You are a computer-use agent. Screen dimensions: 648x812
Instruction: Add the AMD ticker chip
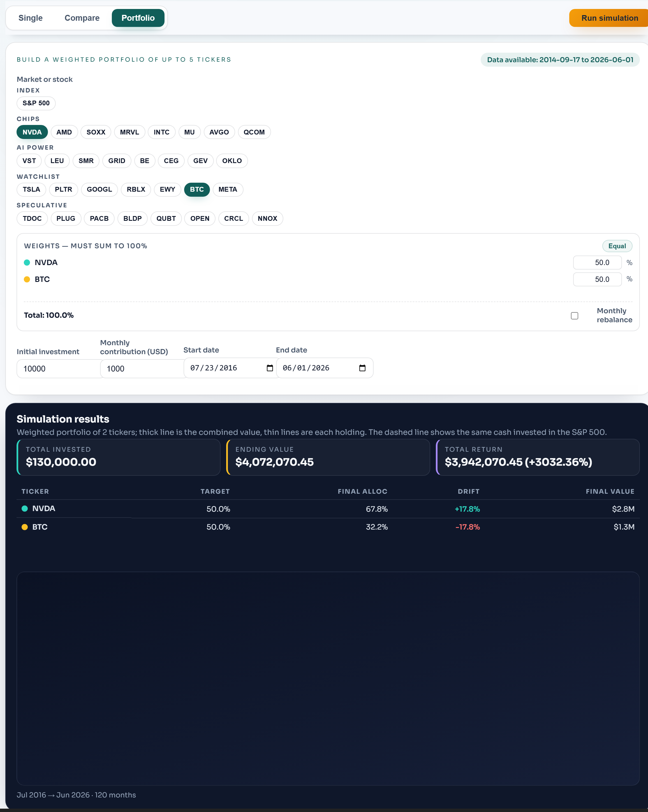pos(64,132)
